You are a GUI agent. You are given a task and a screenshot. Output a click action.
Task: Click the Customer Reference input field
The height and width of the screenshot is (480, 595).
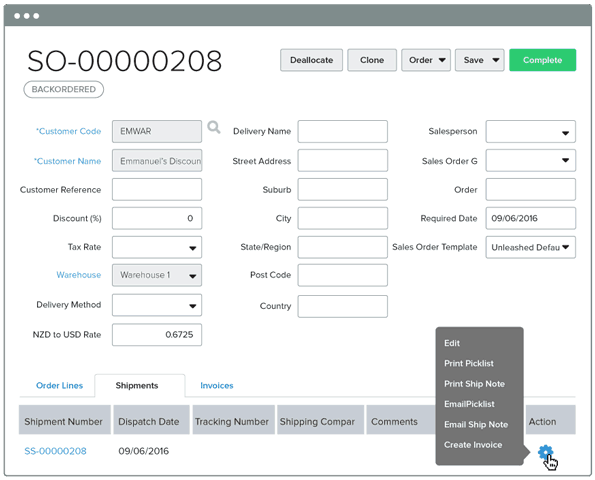[157, 189]
